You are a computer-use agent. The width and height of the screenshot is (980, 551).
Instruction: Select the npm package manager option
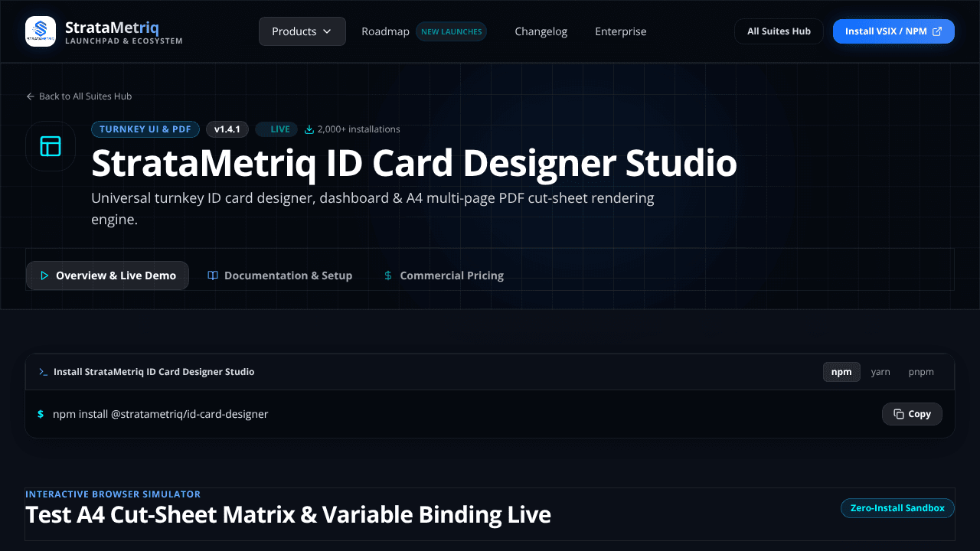point(841,372)
